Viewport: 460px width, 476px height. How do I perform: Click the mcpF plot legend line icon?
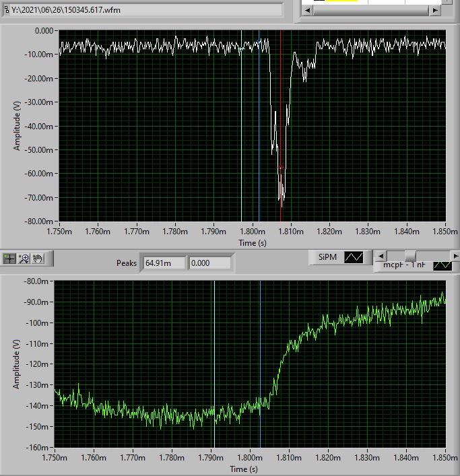[442, 265]
